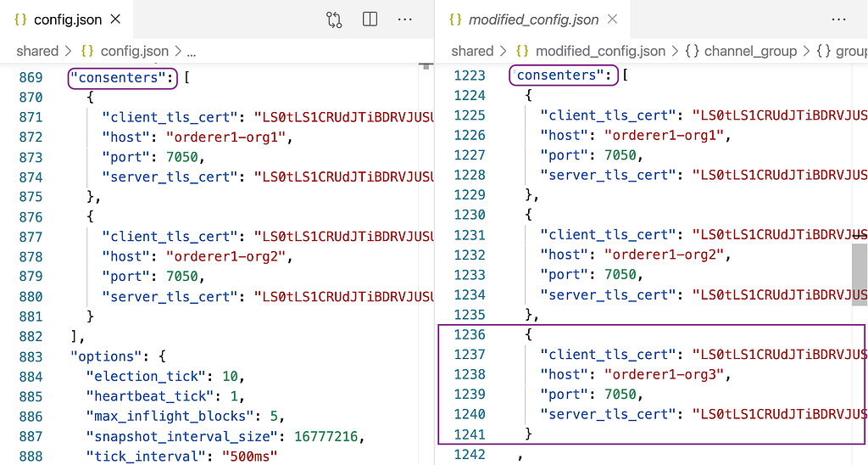This screenshot has width=868, height=465.
Task: Click "orderer1-org2" value on line 1232
Action: tap(664, 255)
